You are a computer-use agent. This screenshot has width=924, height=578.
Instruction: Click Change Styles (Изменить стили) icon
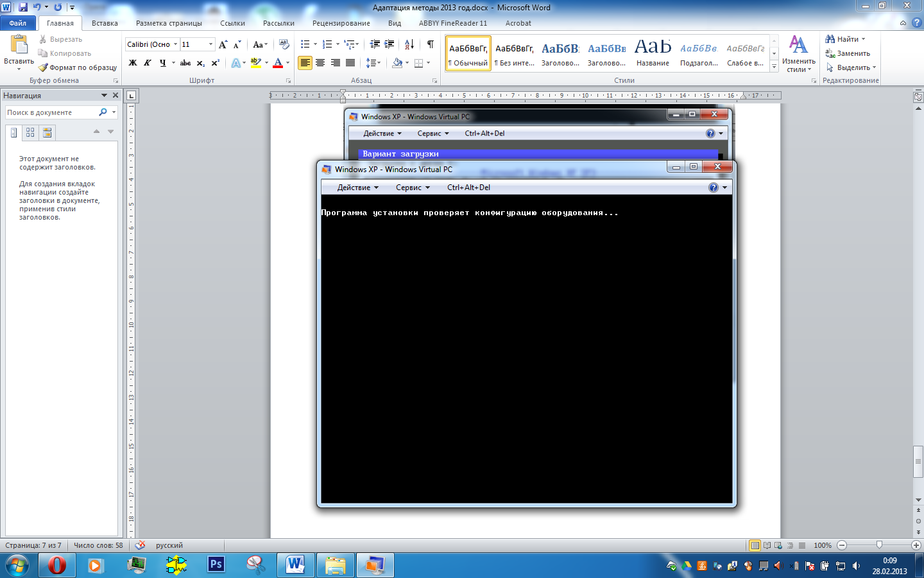pos(798,53)
